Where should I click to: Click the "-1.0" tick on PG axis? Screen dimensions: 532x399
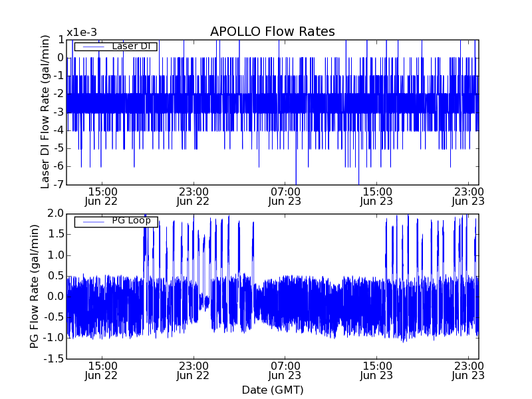click(x=53, y=338)
